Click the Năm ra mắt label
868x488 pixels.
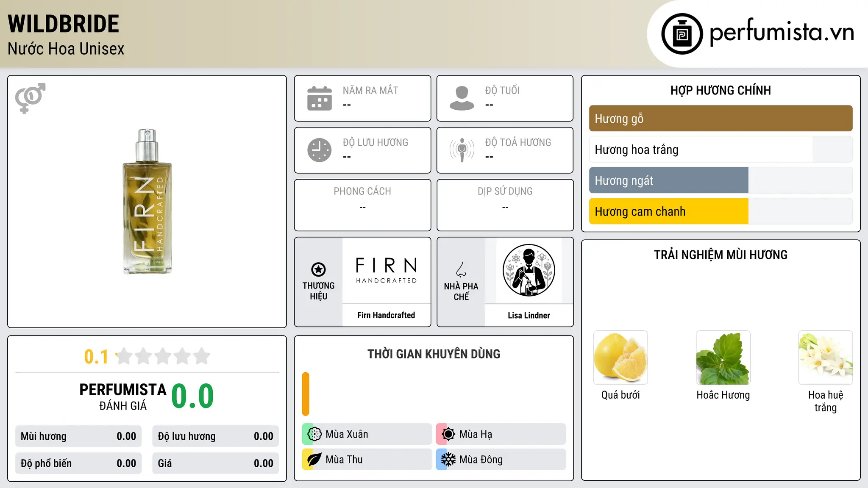pyautogui.click(x=370, y=90)
